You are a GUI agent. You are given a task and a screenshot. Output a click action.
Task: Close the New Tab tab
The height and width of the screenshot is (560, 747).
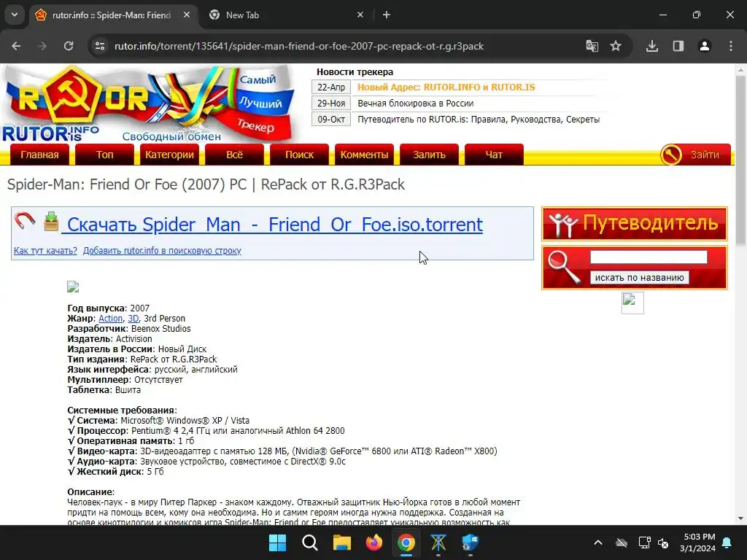[x=360, y=15]
